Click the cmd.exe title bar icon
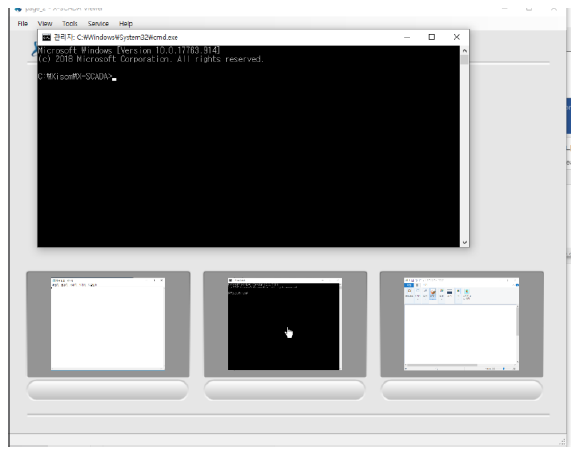 tap(46, 37)
